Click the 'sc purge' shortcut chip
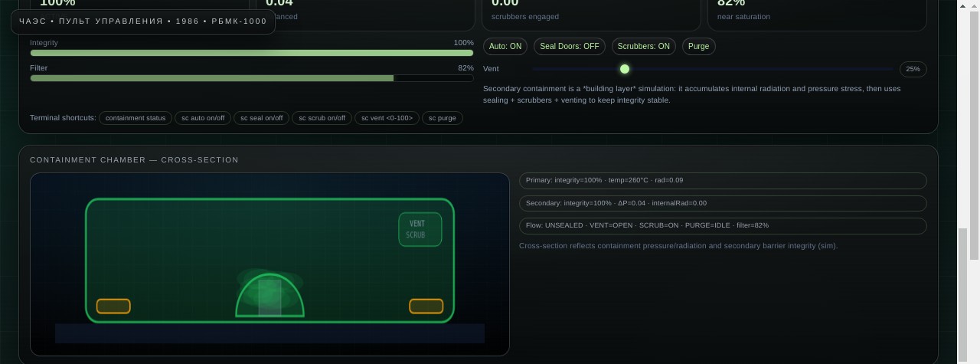 tap(443, 118)
